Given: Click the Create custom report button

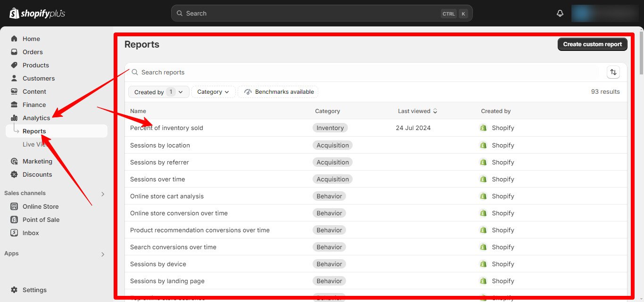Looking at the screenshot, I should (592, 44).
